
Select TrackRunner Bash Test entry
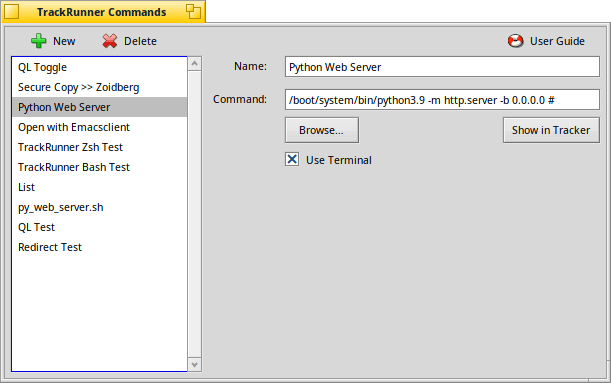(x=99, y=167)
